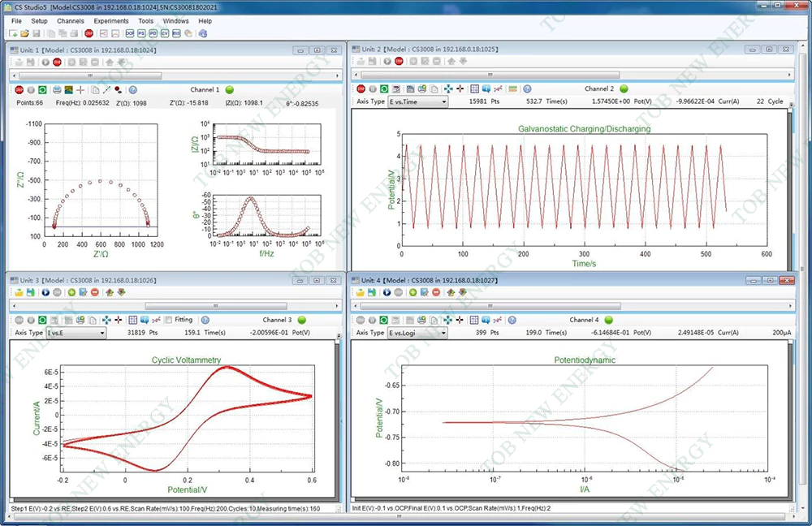
Task: Expand the Axis Type dropdown in Unit 3
Action: 76,333
